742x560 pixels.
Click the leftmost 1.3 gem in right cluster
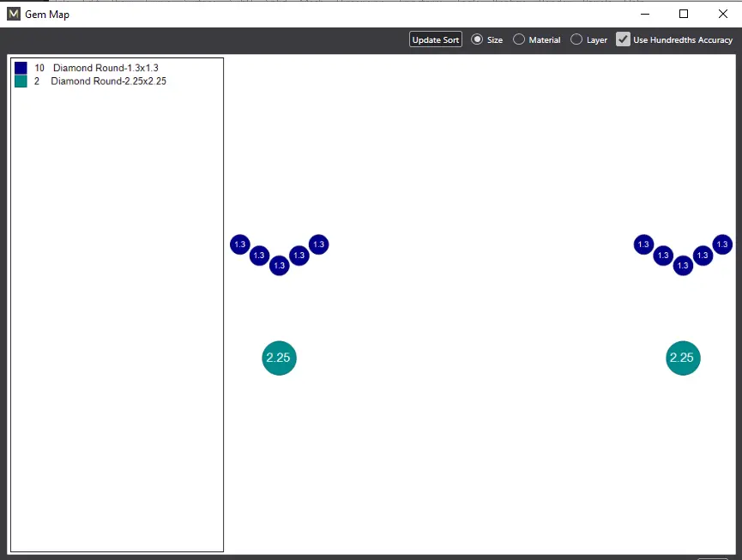pyautogui.click(x=643, y=244)
